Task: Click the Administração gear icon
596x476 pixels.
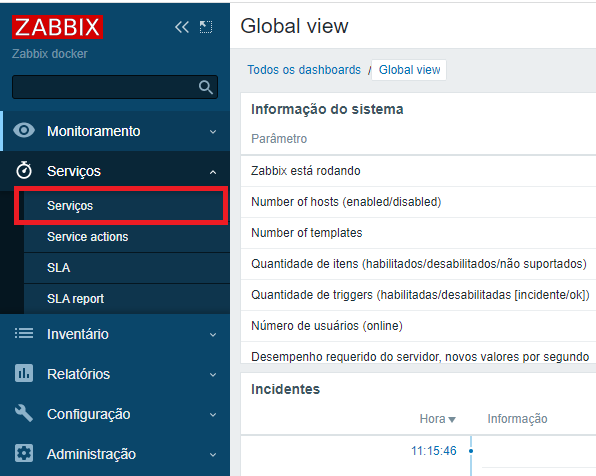Action: [24, 453]
